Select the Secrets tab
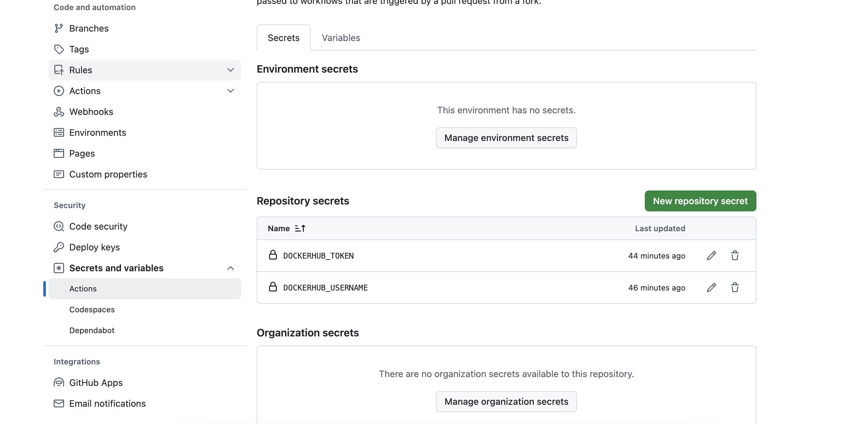Viewport: 868px width, 424px height. click(x=283, y=38)
